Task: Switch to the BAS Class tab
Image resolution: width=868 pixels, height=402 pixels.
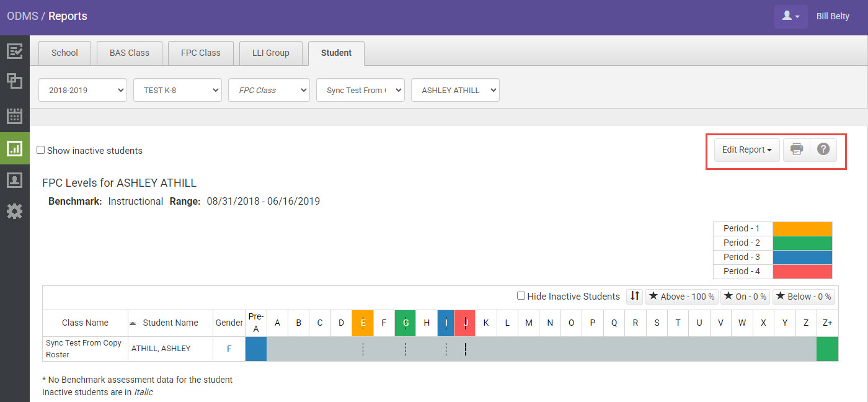Action: [130, 53]
